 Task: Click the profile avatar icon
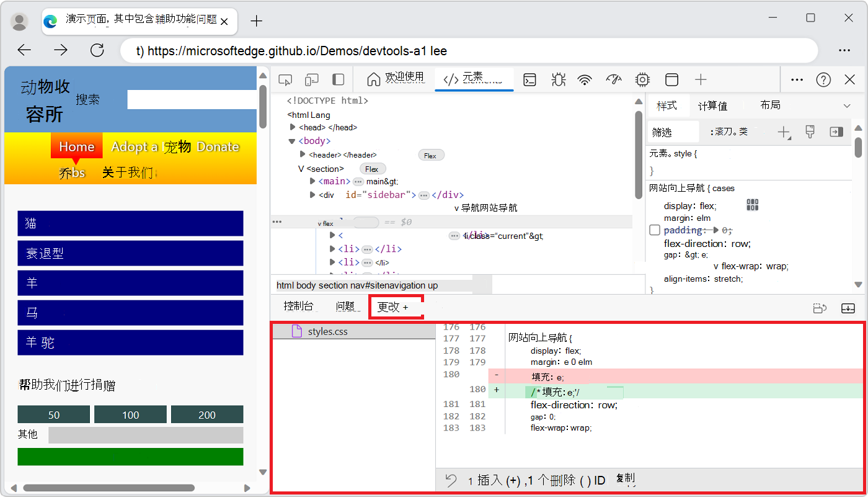(x=20, y=22)
